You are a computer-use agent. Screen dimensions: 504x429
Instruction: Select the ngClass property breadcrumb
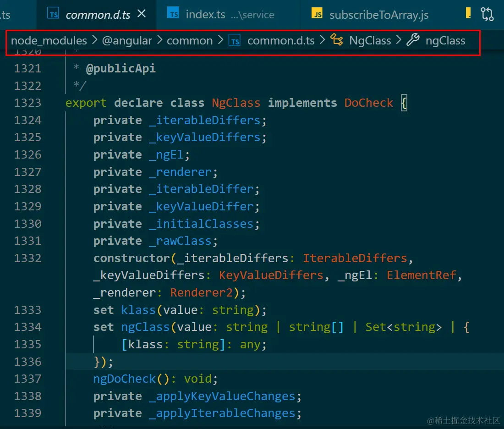445,41
